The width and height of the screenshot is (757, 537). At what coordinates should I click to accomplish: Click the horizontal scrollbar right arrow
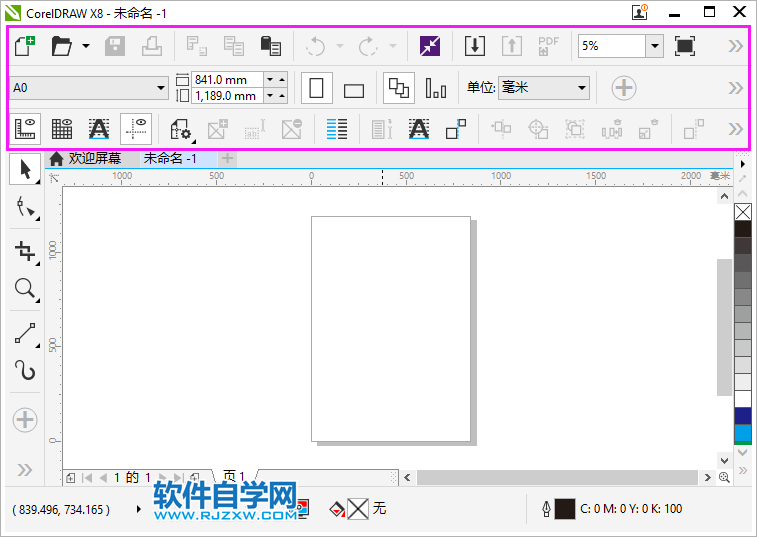pyautogui.click(x=707, y=478)
